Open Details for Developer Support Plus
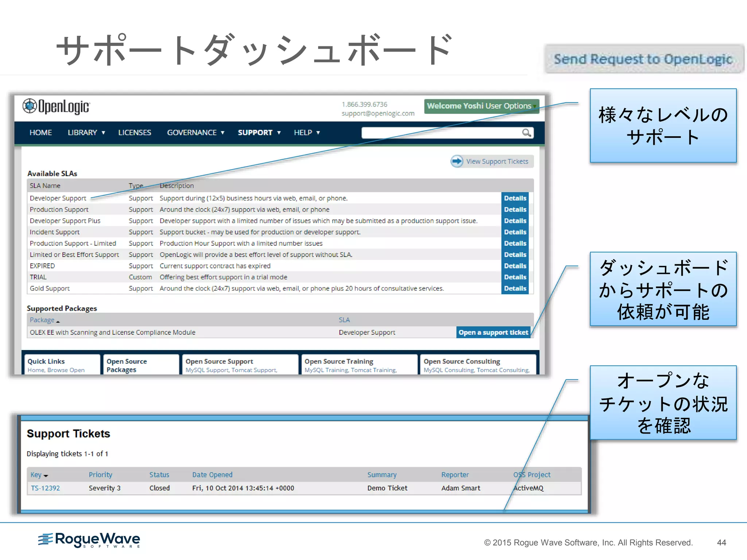Screen dimensions: 747x560 pyautogui.click(x=515, y=221)
